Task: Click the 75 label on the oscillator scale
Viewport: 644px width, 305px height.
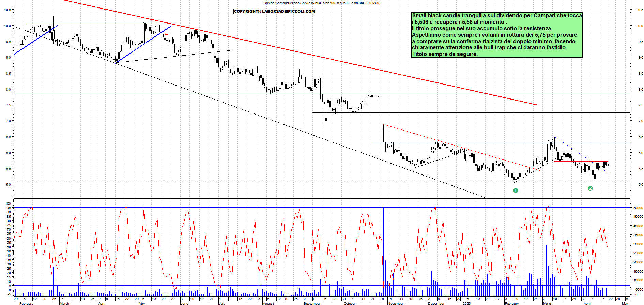Action: coord(9,225)
